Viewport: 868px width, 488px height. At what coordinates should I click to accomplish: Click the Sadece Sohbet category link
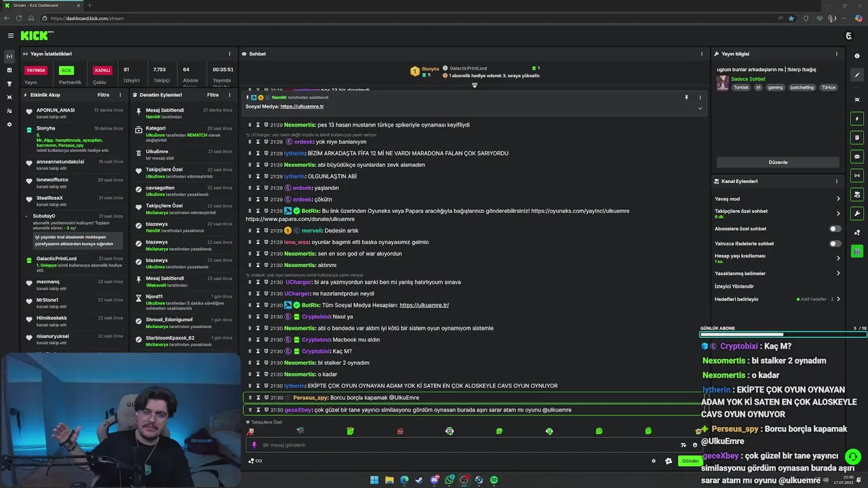tap(748, 79)
